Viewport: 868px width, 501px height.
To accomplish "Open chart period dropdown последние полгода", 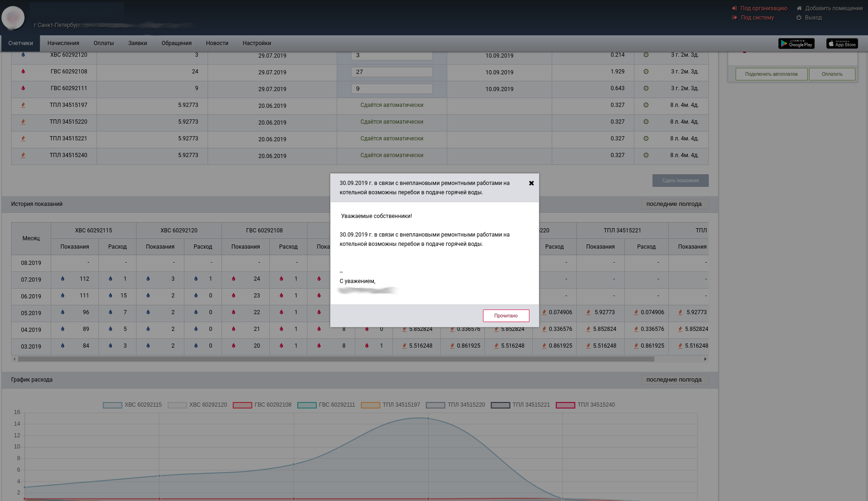I will tap(674, 380).
